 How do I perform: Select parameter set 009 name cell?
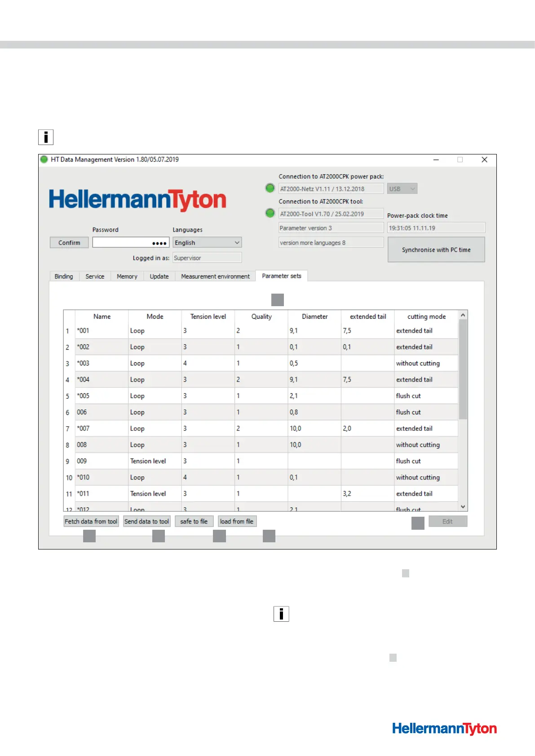[102, 461]
